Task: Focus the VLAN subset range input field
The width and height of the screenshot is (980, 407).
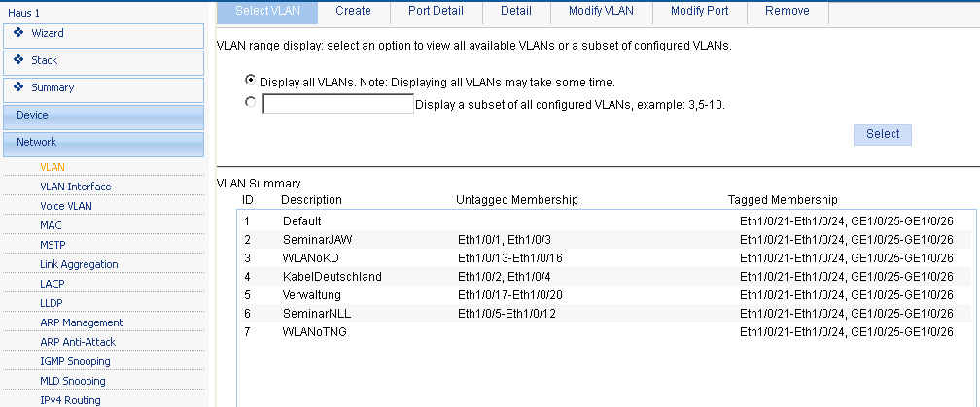Action: 338,104
